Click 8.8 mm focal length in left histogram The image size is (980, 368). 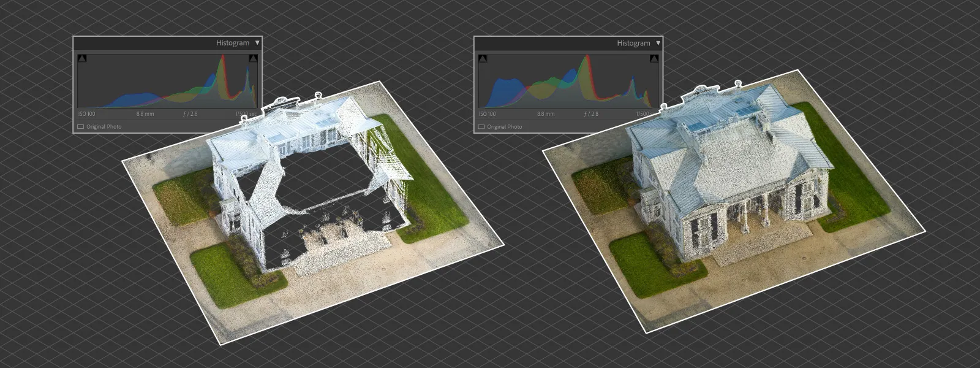tap(145, 114)
